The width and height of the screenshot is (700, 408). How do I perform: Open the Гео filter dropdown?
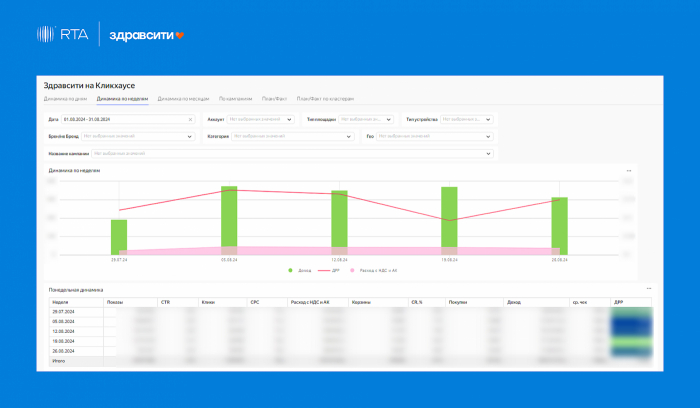pyautogui.click(x=435, y=137)
